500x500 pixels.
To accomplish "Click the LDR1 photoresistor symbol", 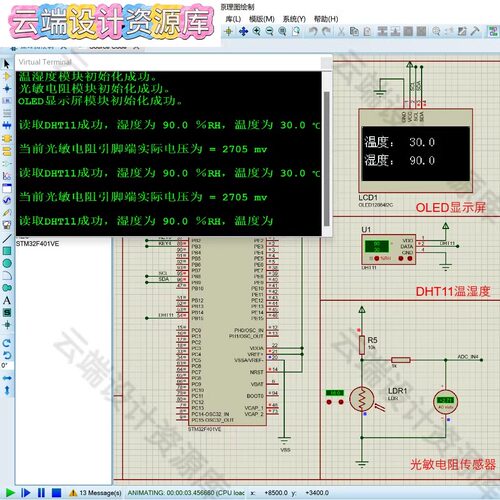I will coord(362,399).
